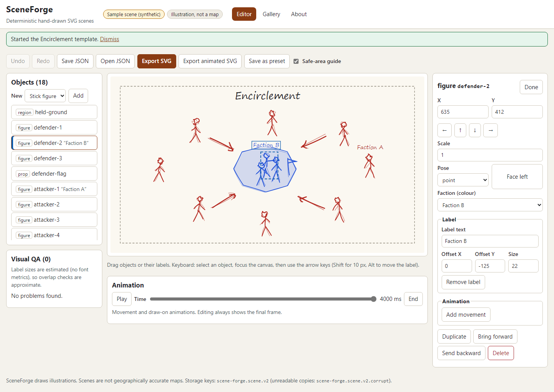This screenshot has height=392, width=554.
Task: Duplicate the selected figure
Action: [x=454, y=337]
